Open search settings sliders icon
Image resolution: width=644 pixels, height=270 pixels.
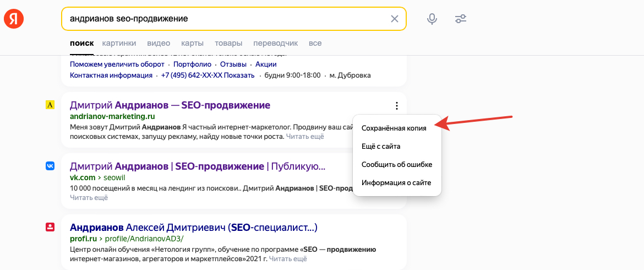coord(461,19)
